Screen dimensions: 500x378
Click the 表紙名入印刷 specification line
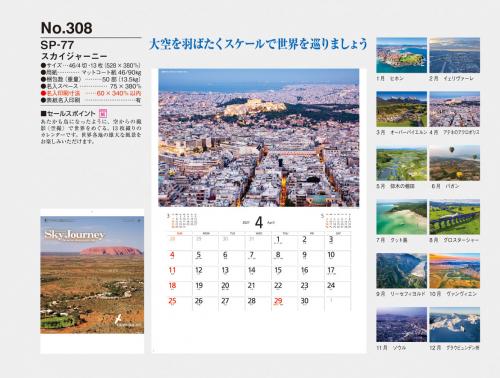click(91, 100)
